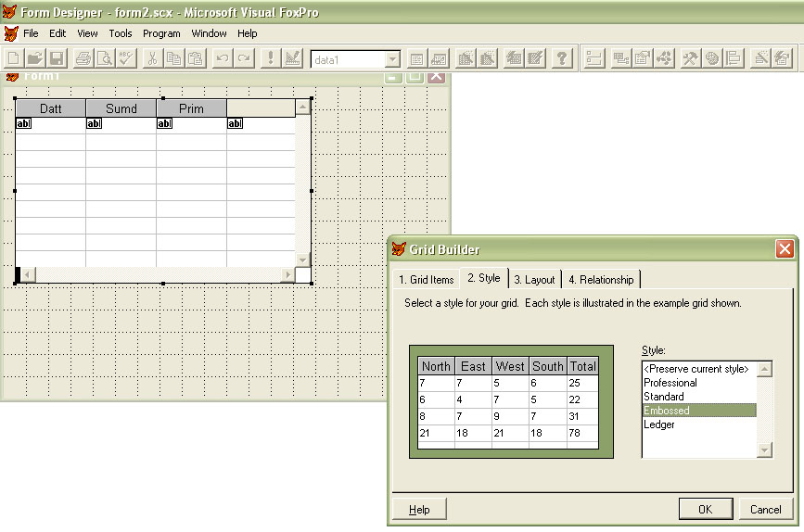
Task: Show the Layout toolbar icon
Action: pyautogui.click(x=734, y=58)
